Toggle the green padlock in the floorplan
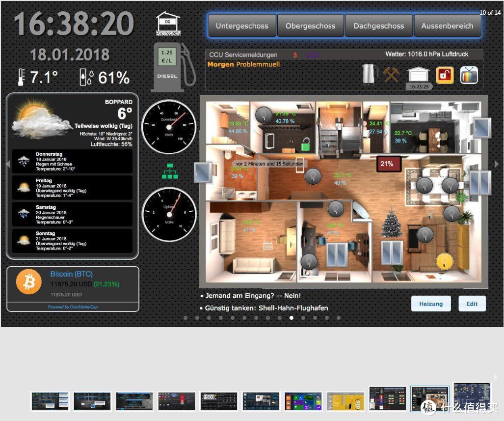The image size is (504, 421). pyautogui.click(x=306, y=144)
